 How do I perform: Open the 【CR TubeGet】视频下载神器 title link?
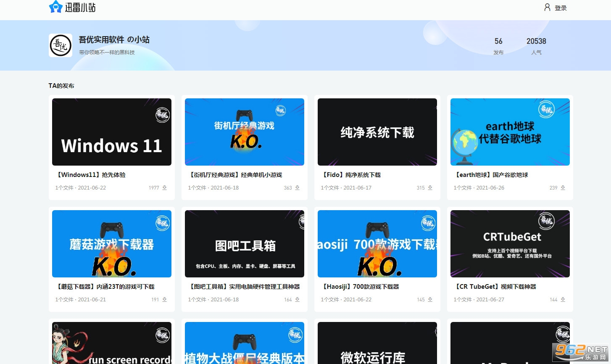click(x=495, y=287)
